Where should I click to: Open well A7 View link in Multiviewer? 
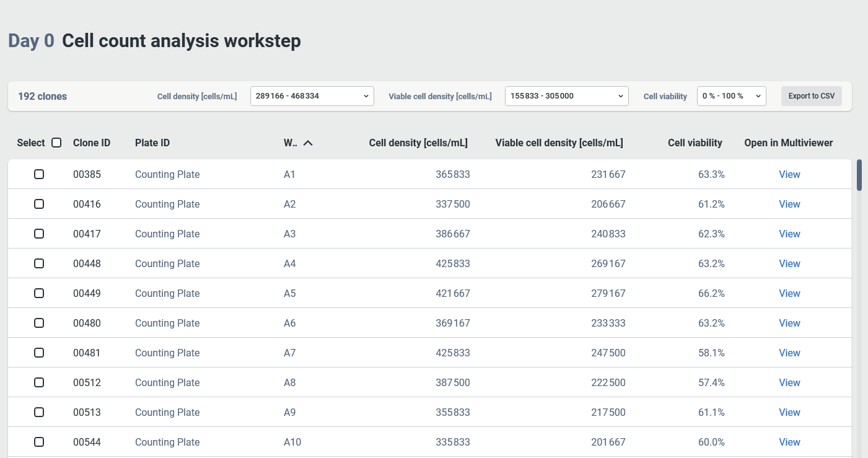click(789, 353)
